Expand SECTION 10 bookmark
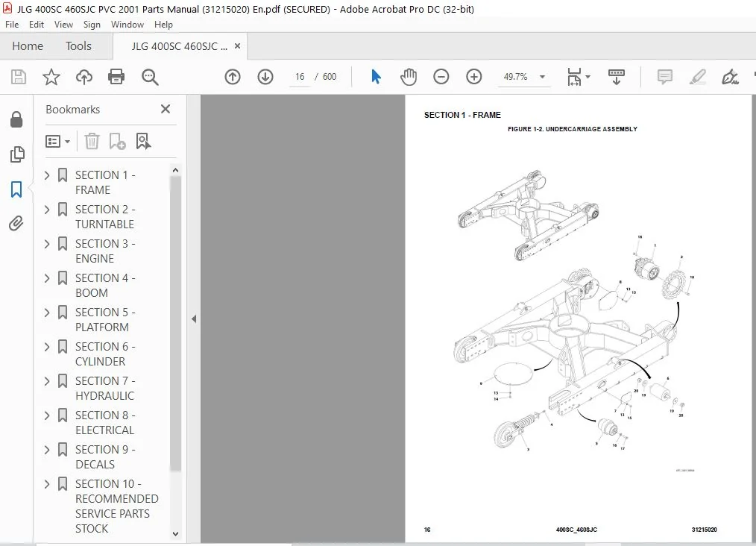 (x=47, y=483)
